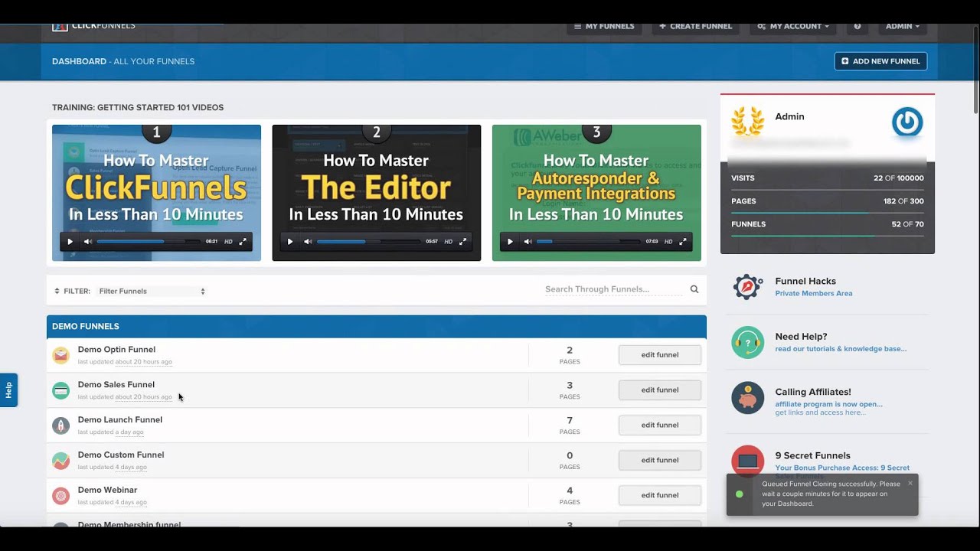Edit the Demo Optin Funnel
This screenshot has height=551, width=980.
point(660,355)
